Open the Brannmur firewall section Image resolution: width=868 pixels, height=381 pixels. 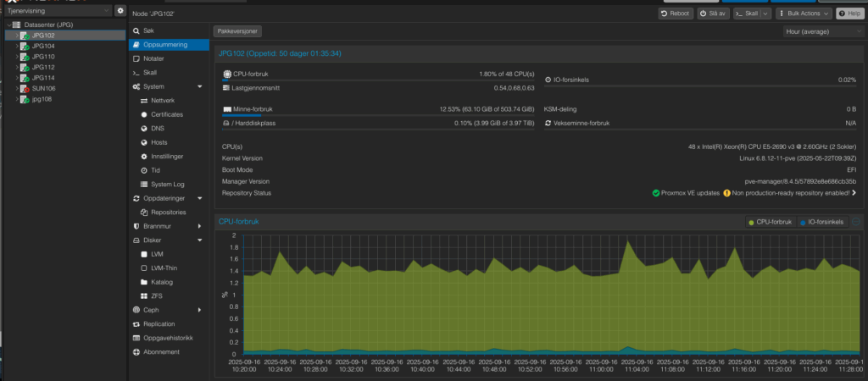point(159,226)
